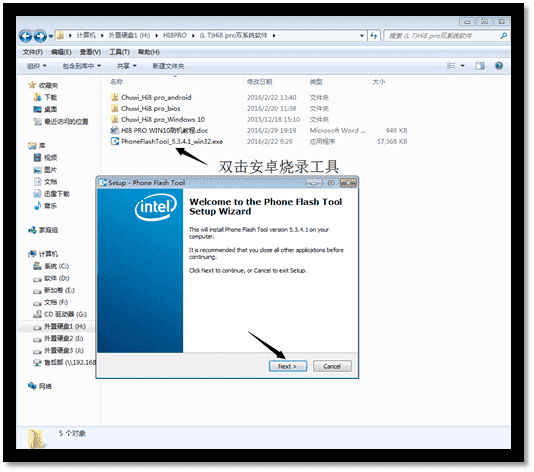The image size is (534, 472).
Task: Open the 文件(F) menu
Action: (x=33, y=52)
